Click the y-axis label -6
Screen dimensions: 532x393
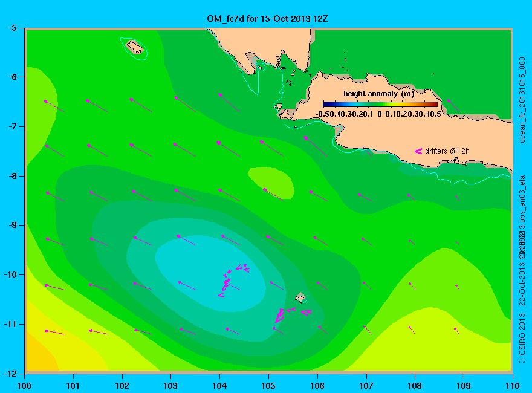pos(12,77)
